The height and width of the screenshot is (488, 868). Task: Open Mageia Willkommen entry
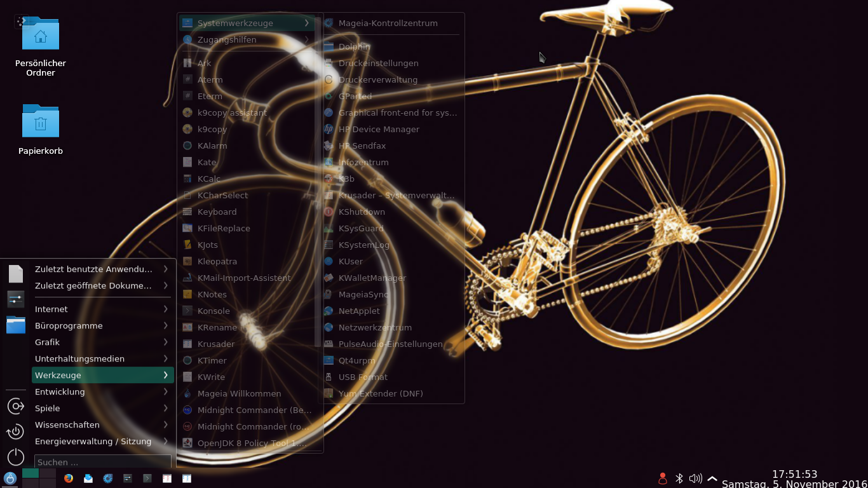pyautogui.click(x=247, y=393)
